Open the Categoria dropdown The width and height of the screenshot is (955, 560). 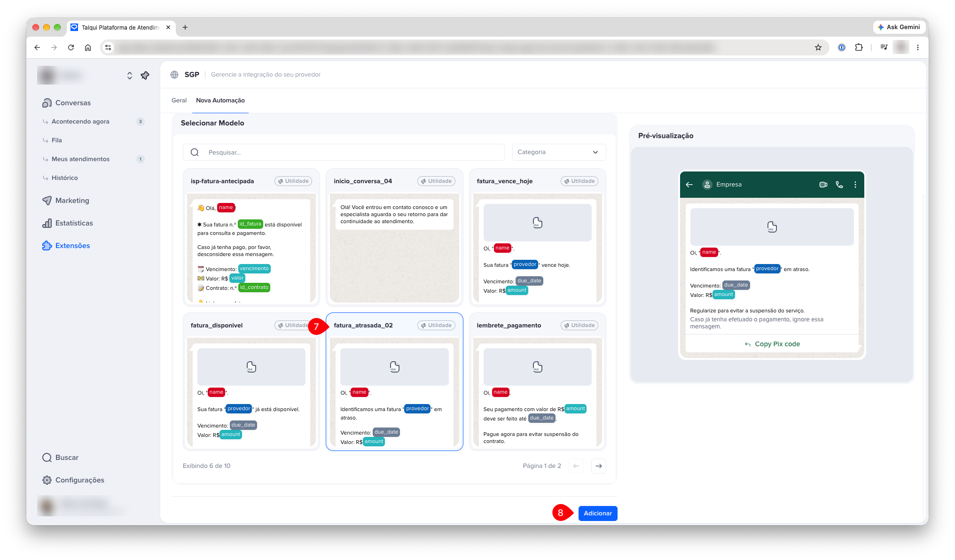pos(559,152)
